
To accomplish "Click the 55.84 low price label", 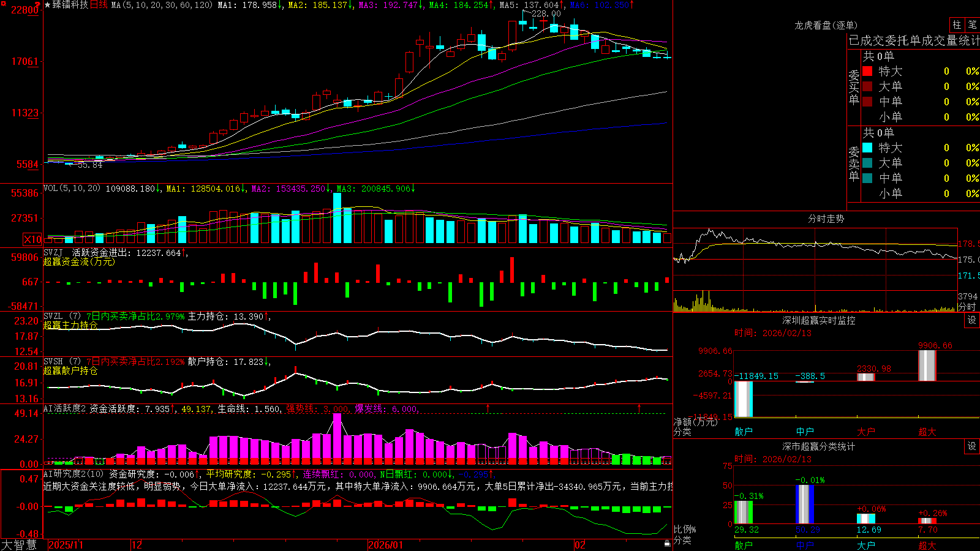I will (x=90, y=165).
